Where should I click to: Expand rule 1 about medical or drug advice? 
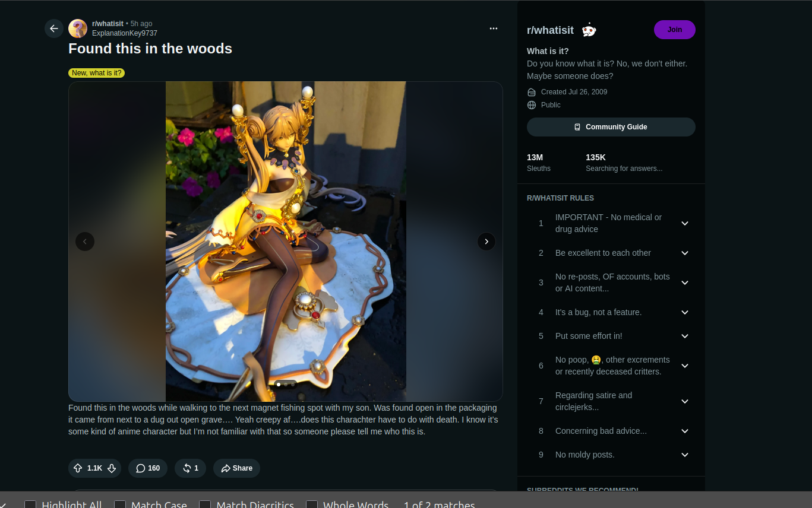pos(611,223)
